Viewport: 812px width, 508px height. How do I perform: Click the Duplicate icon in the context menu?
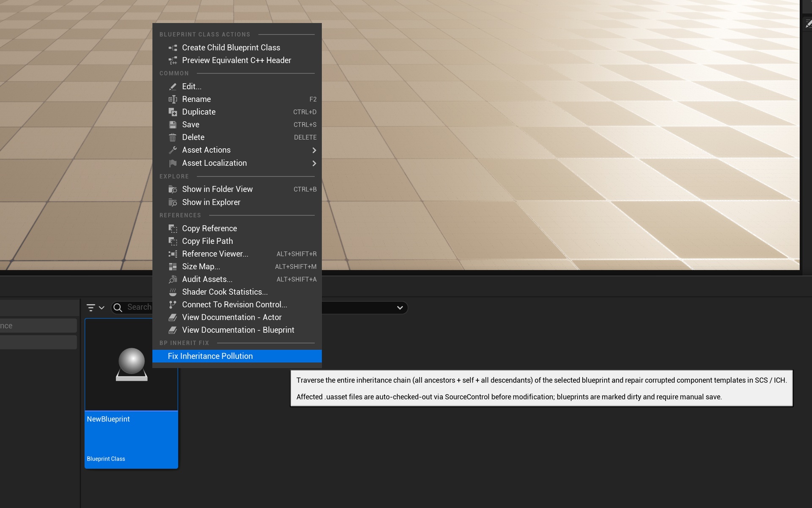click(173, 112)
